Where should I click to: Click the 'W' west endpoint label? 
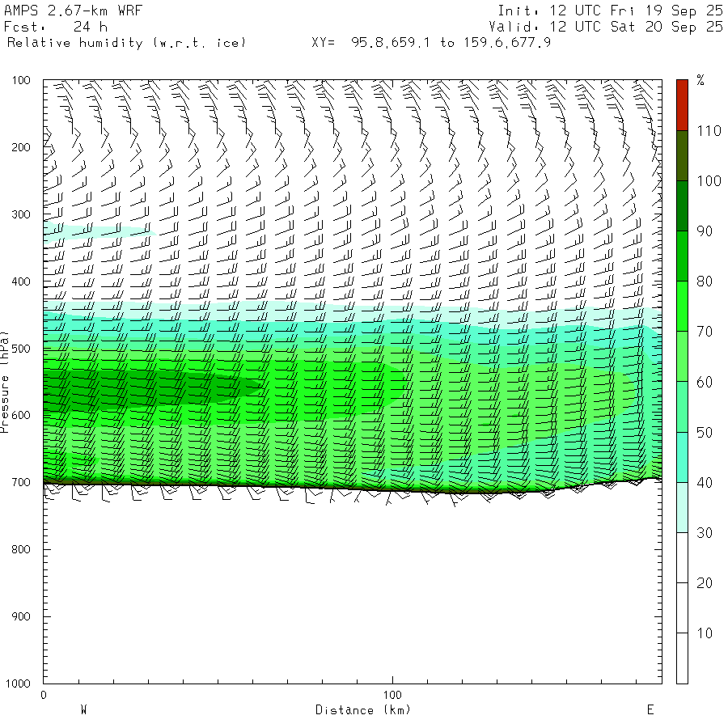tap(83, 710)
